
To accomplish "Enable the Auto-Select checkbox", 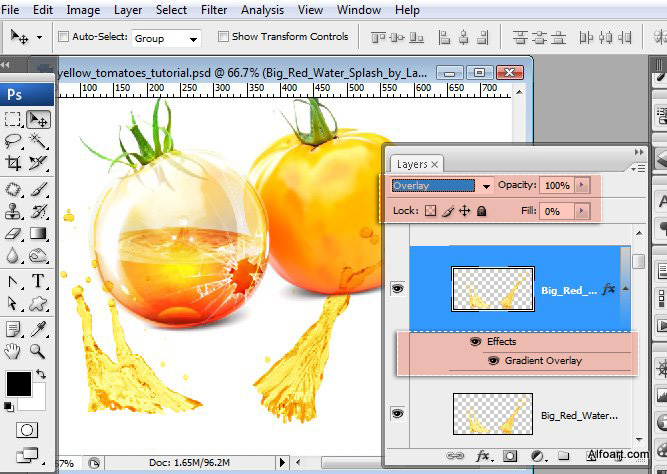I will point(65,37).
